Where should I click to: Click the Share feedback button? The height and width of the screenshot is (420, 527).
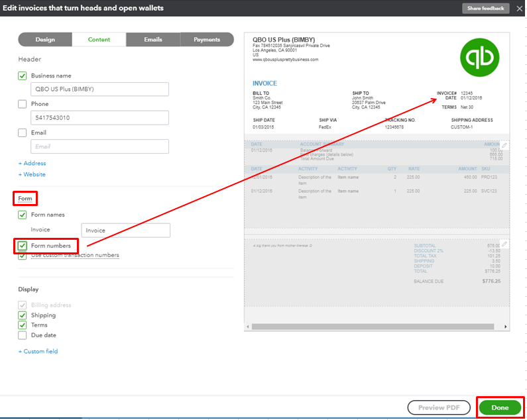486,9
